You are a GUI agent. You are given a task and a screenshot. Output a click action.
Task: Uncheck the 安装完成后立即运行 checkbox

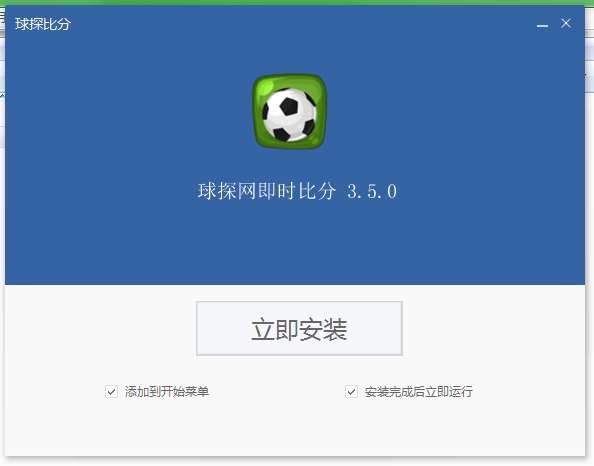point(351,391)
